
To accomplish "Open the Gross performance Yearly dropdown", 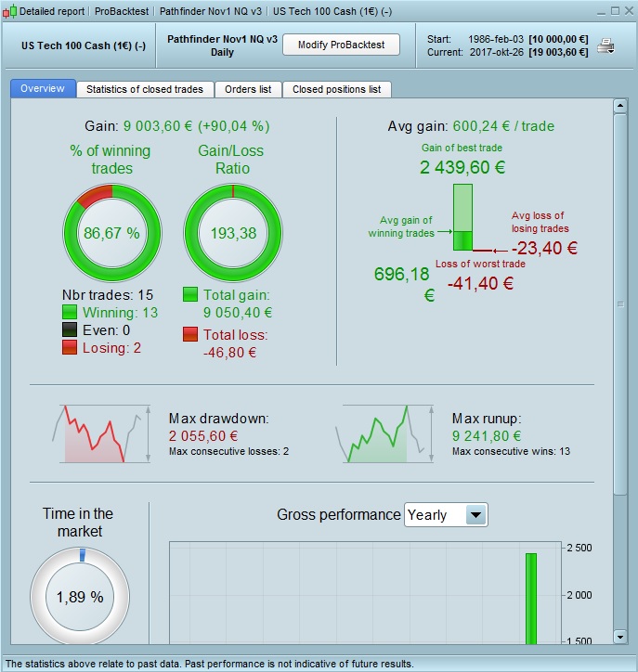I will [x=446, y=515].
